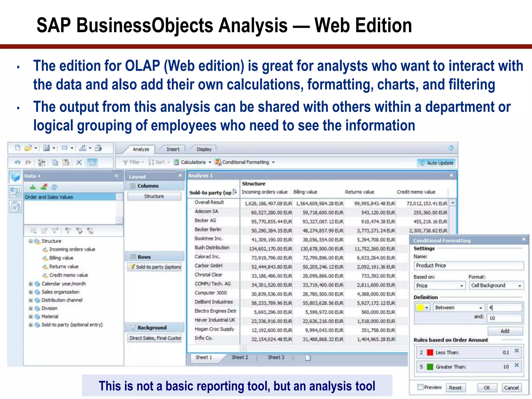Select the Data cube sidebar icon
Viewport: 532px width, 399px height.
click(15, 177)
